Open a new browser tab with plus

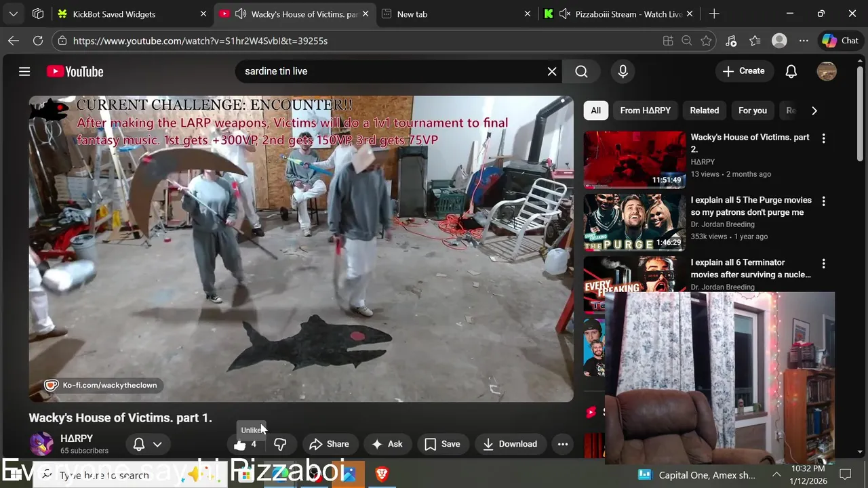tap(714, 14)
